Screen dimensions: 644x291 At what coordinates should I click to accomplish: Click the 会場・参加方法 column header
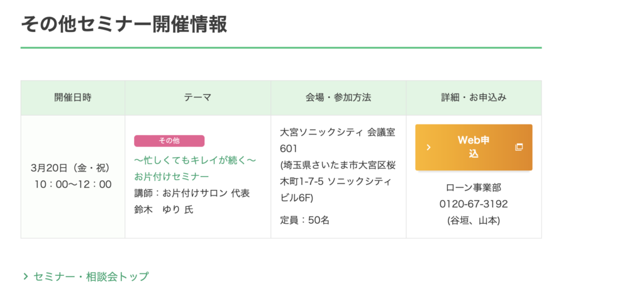338,98
